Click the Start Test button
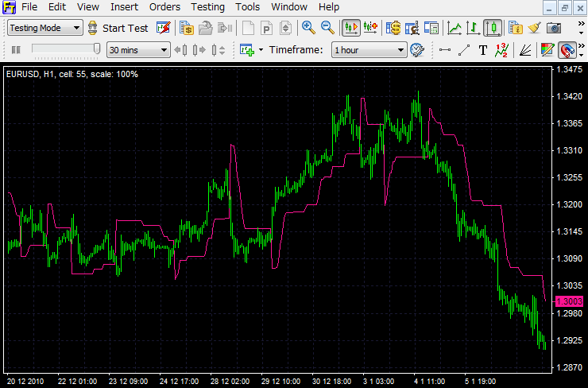This screenshot has height=388, width=588. click(118, 28)
